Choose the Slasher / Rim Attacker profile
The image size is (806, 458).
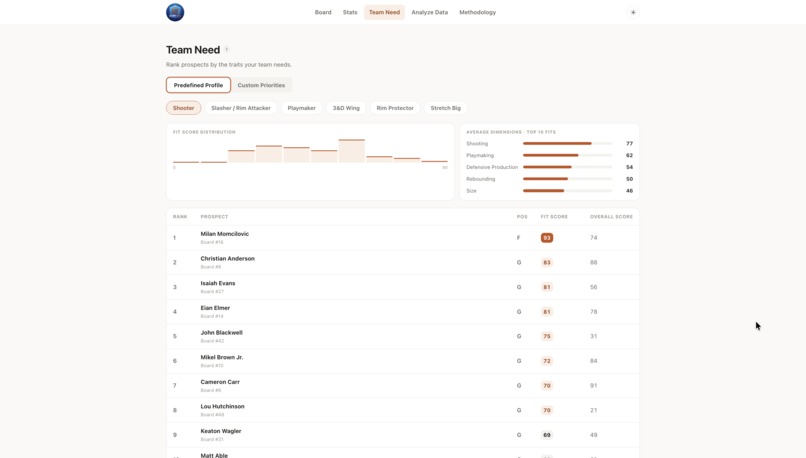point(241,108)
